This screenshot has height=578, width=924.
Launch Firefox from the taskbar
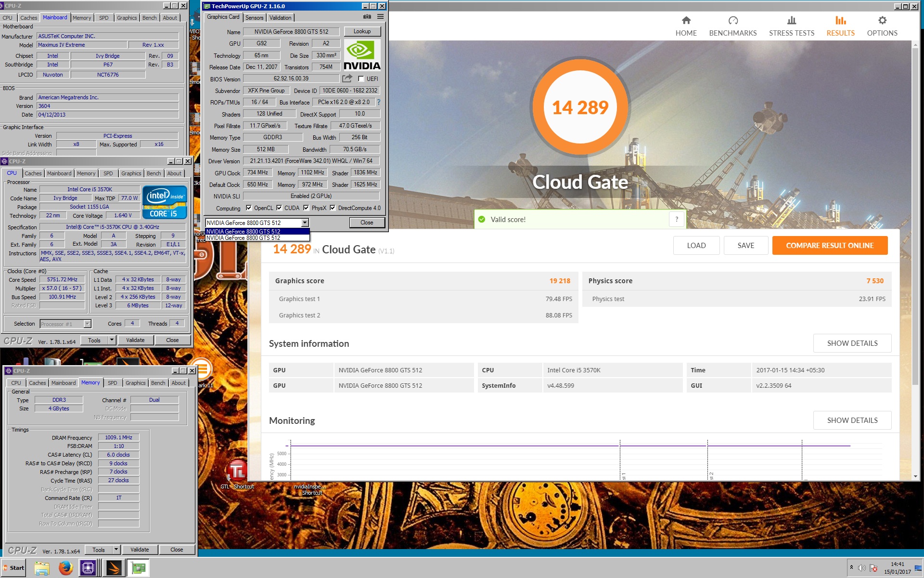[x=65, y=568]
